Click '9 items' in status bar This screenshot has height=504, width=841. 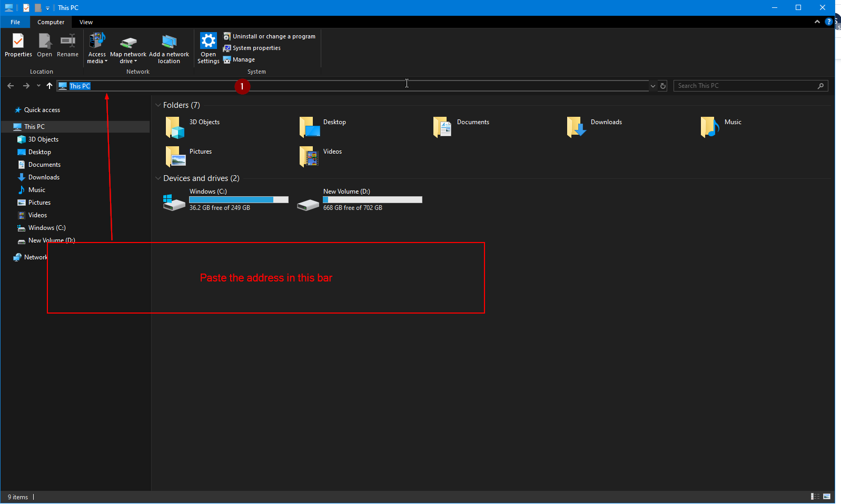(18, 497)
